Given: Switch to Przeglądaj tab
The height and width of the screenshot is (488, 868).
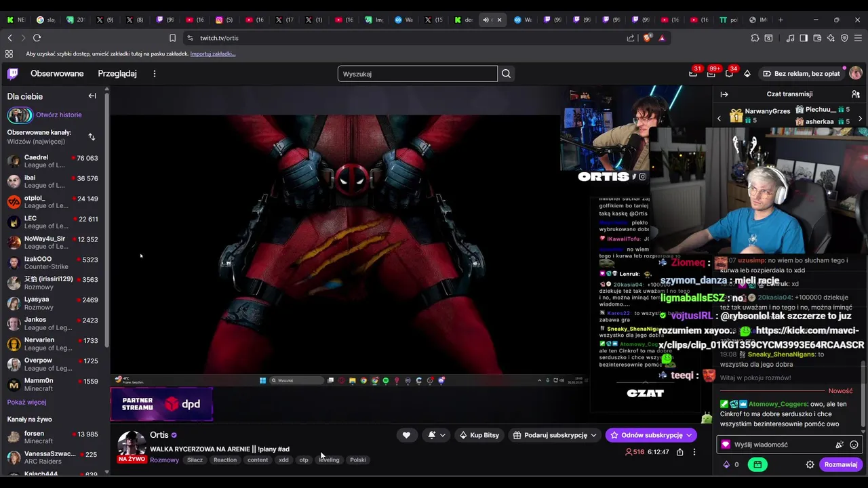Looking at the screenshot, I should point(117,73).
